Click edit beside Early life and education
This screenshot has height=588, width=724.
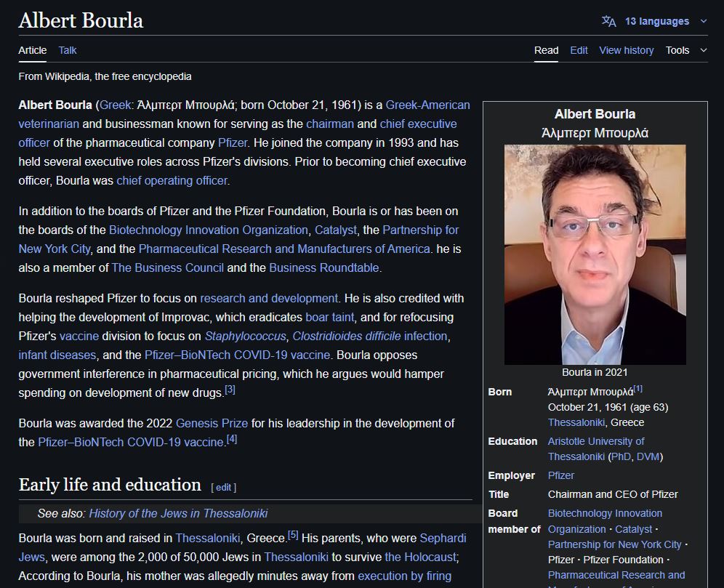[x=223, y=488]
